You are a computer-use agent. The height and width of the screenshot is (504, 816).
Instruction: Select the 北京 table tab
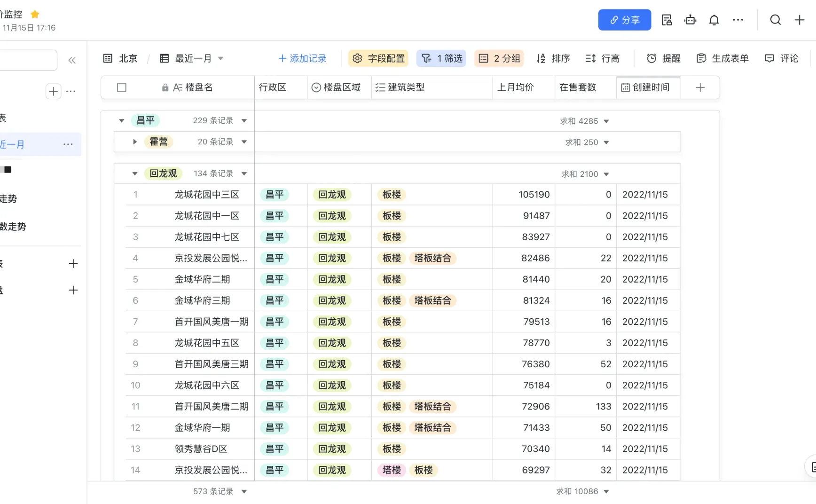120,58
